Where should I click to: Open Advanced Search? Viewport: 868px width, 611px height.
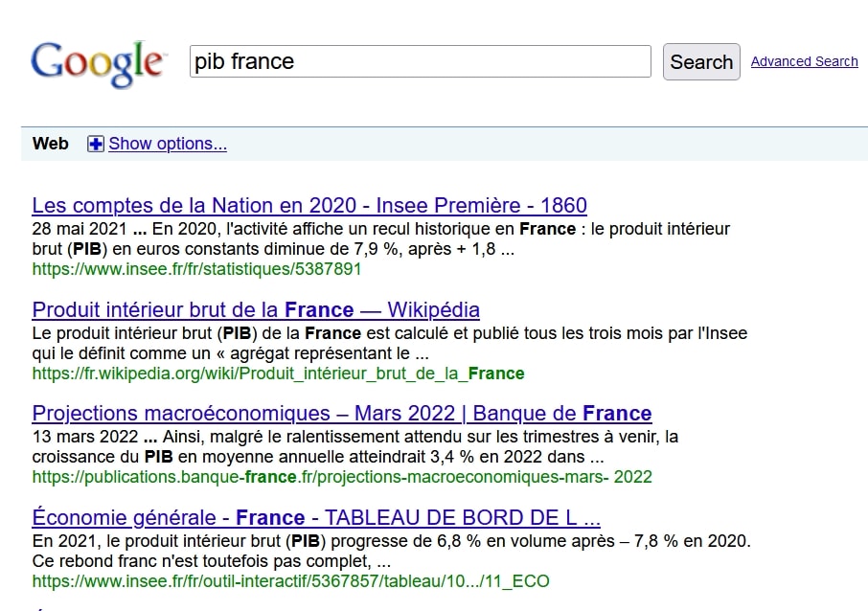point(804,61)
